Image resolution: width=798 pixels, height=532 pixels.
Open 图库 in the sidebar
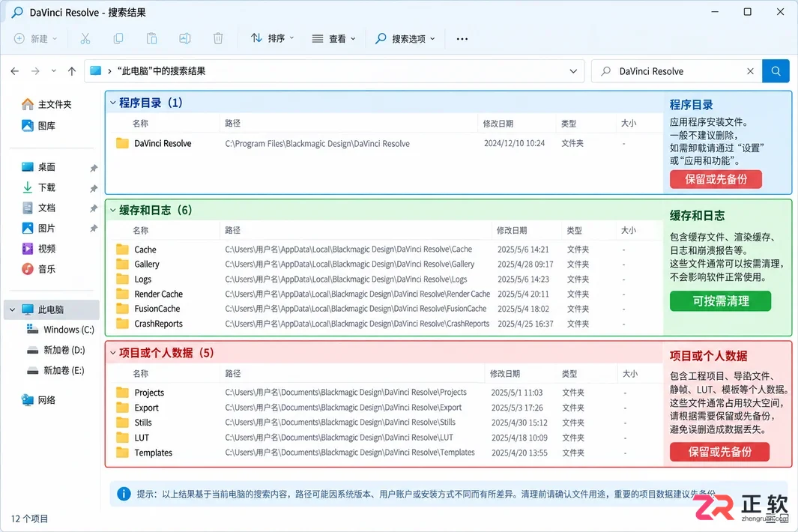click(38, 126)
